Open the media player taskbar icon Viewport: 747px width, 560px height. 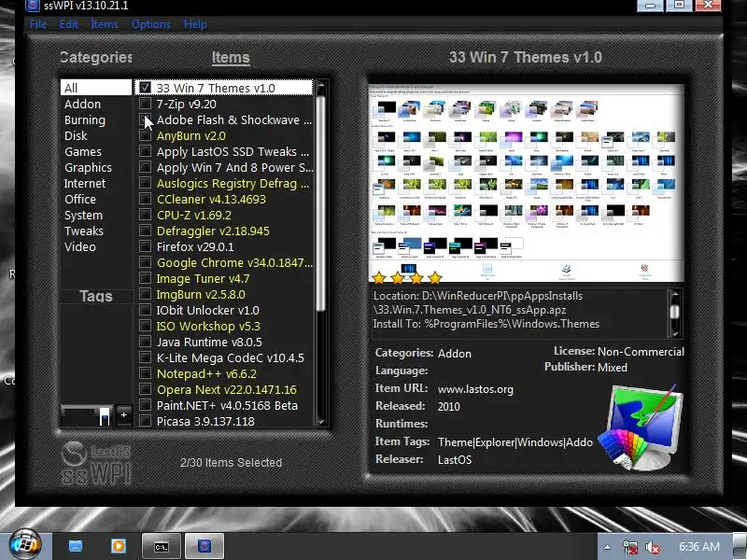119,546
